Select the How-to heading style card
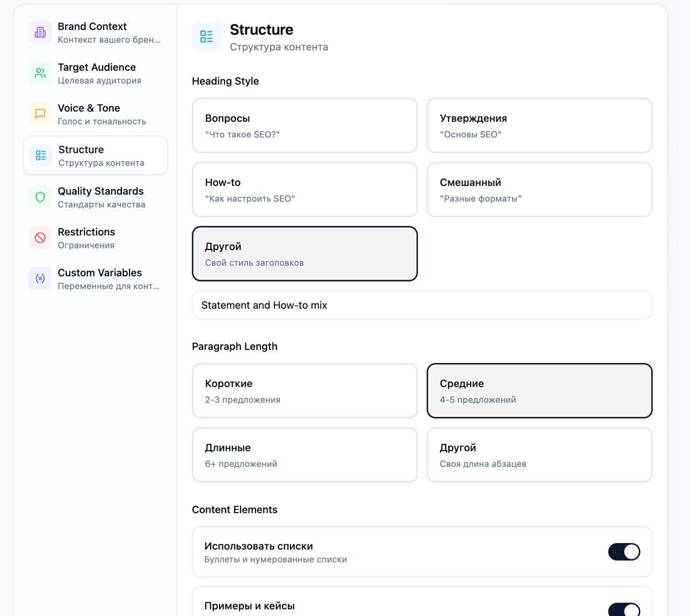Screen dimensions: 690x616 [305, 190]
